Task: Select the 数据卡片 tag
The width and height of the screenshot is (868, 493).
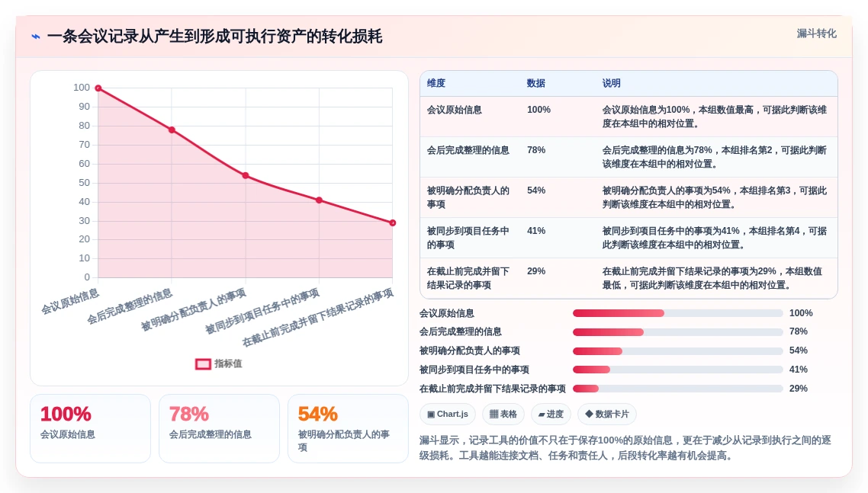Action: 606,414
